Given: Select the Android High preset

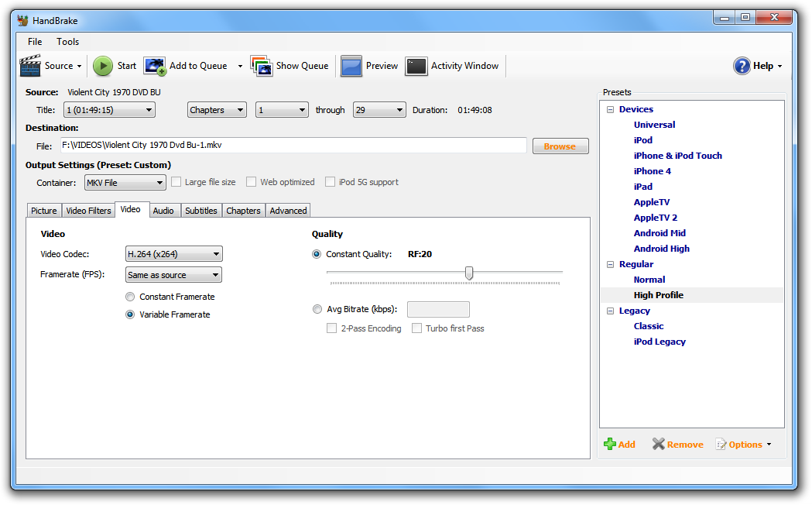Looking at the screenshot, I should click(662, 249).
